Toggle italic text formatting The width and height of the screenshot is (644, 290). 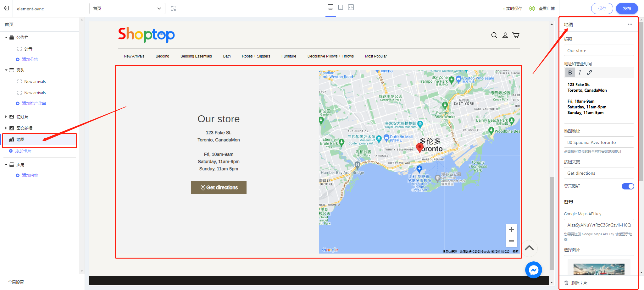coord(580,73)
